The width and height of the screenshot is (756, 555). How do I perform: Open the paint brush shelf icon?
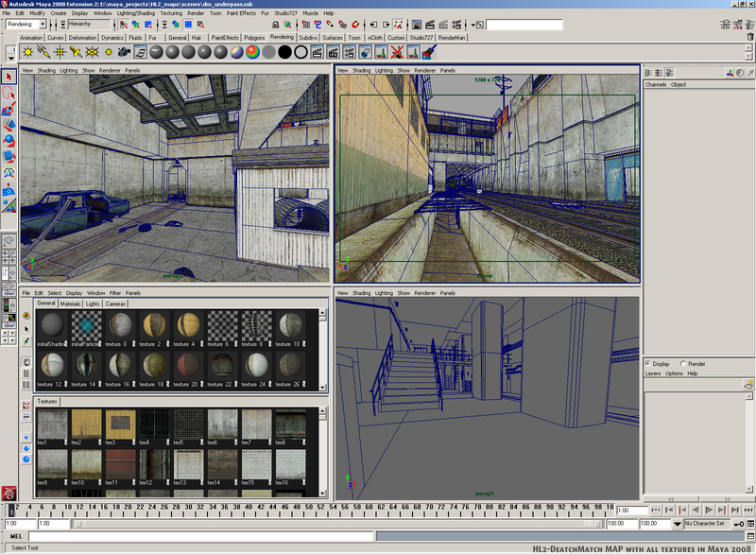point(429,52)
